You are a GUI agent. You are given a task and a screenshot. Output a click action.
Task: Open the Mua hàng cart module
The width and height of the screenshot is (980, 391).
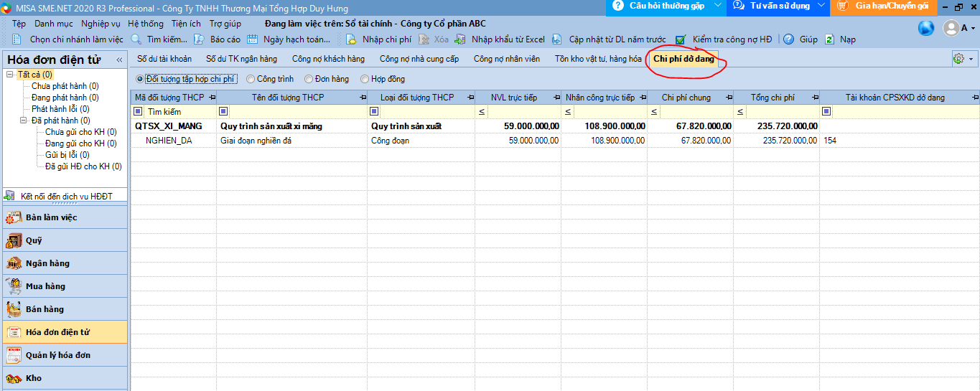14,286
